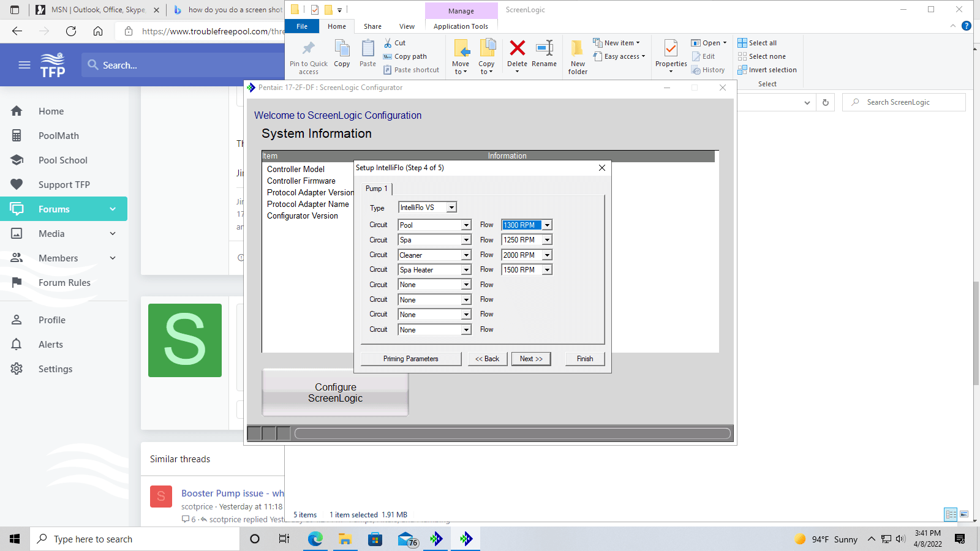Viewport: 980px width, 551px height.
Task: Go to PoolMath in sidebar
Action: 59,135
